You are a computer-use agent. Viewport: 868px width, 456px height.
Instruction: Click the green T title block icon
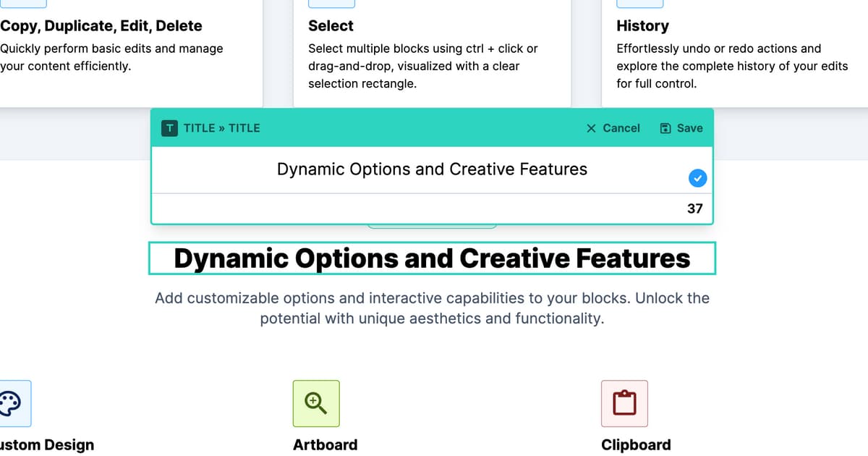[169, 128]
